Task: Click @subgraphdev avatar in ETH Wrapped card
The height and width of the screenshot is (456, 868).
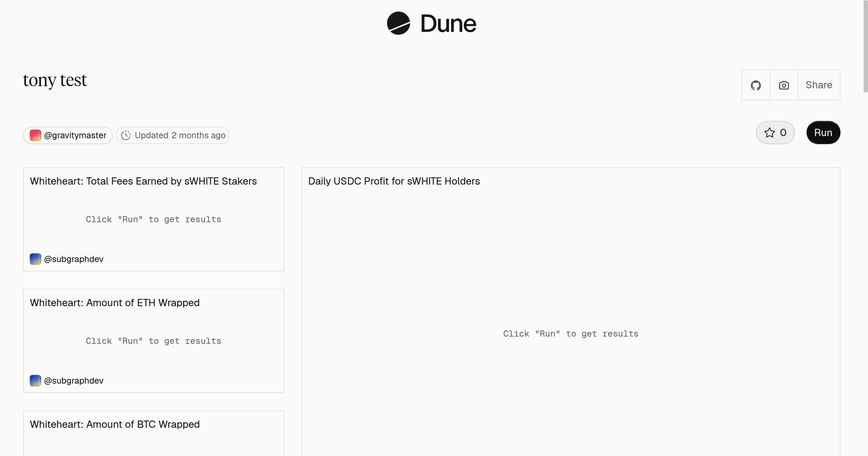Action: pyautogui.click(x=35, y=381)
